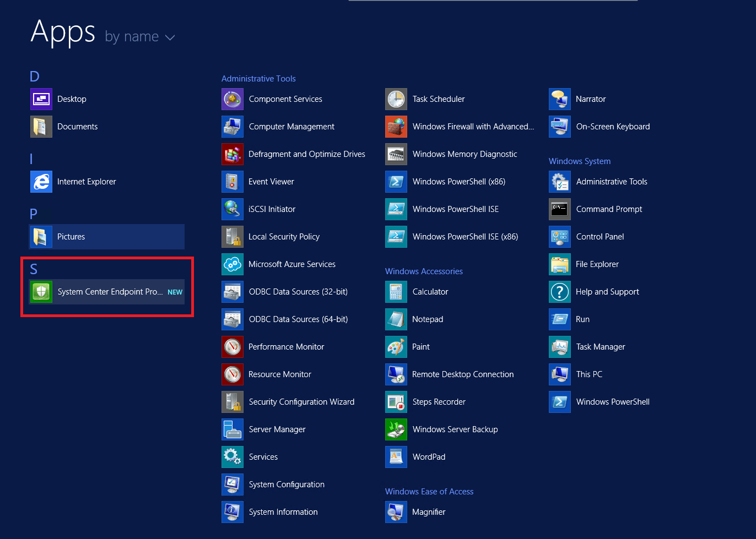Open Windows Firewall with Advanced Security icon
Image resolution: width=756 pixels, height=539 pixels.
pyautogui.click(x=396, y=127)
